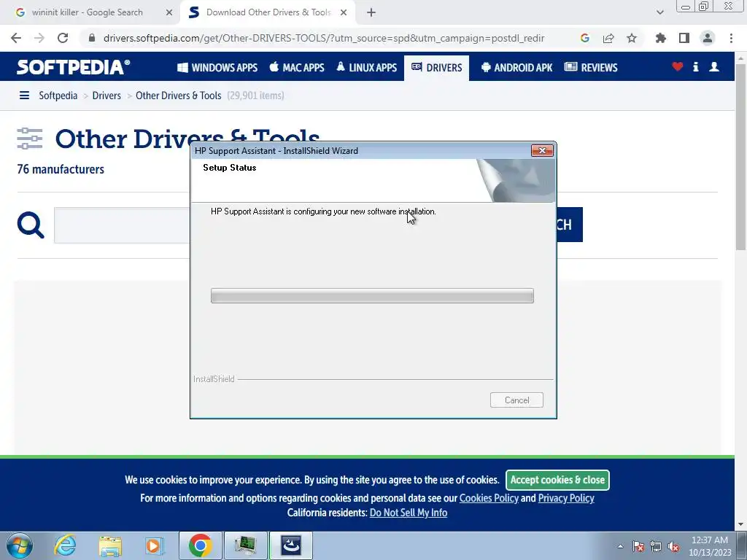The image size is (747, 560).
Task: Select the InstallShield installer taskbar button
Action: coord(290,545)
